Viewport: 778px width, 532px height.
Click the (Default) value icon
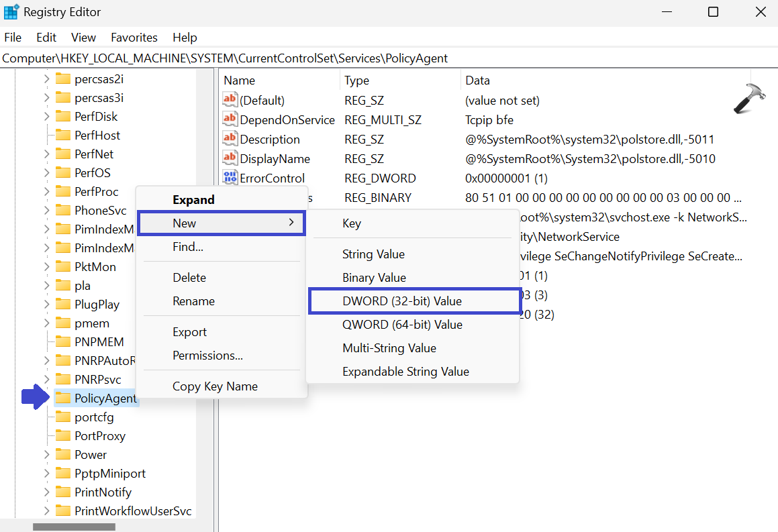click(230, 101)
